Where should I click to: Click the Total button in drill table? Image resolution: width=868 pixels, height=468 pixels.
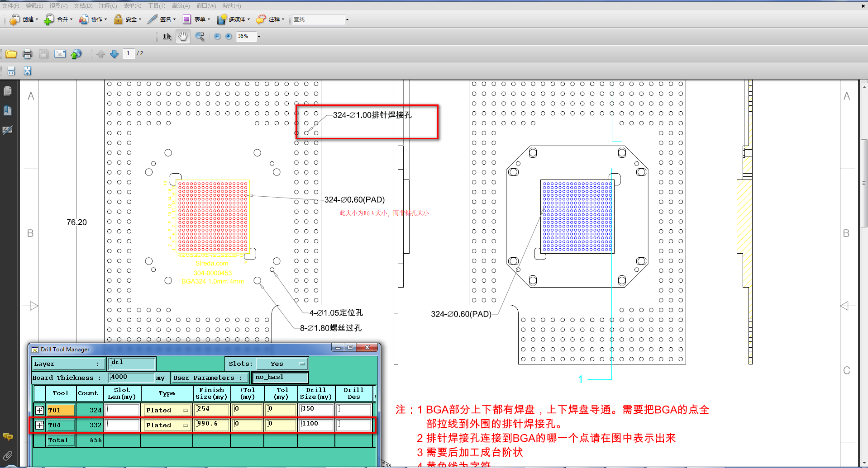click(x=61, y=440)
